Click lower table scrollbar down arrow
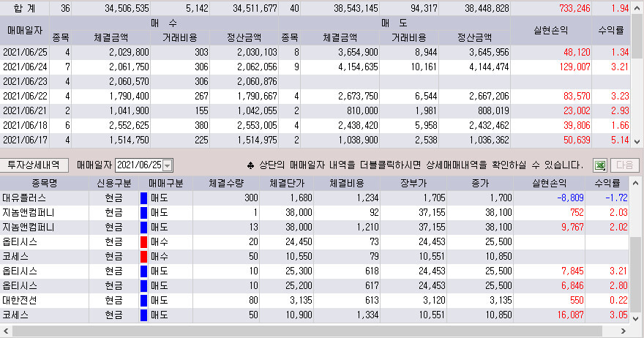644x338 pixels. (635, 318)
